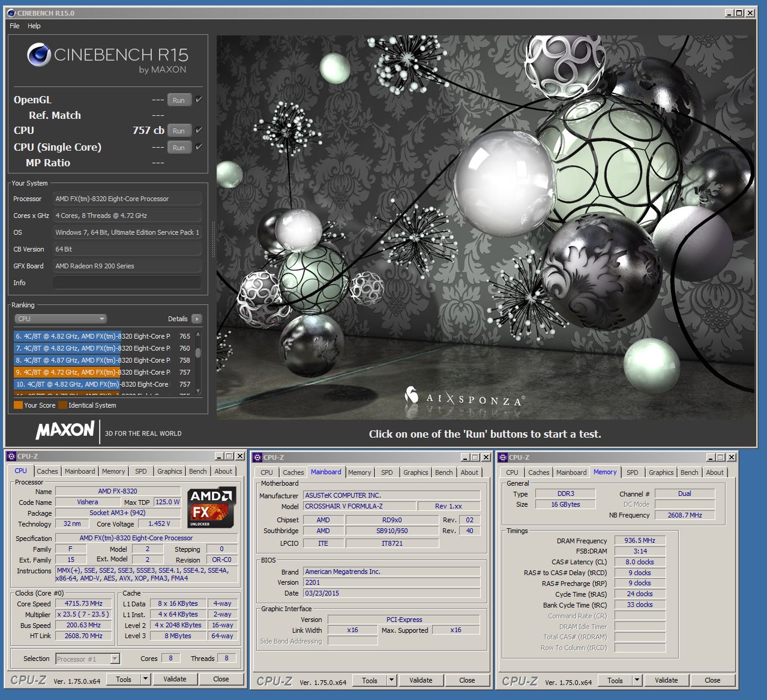Open Tools dropdown arrow in left CPU-Z
767x700 pixels.
[145, 679]
